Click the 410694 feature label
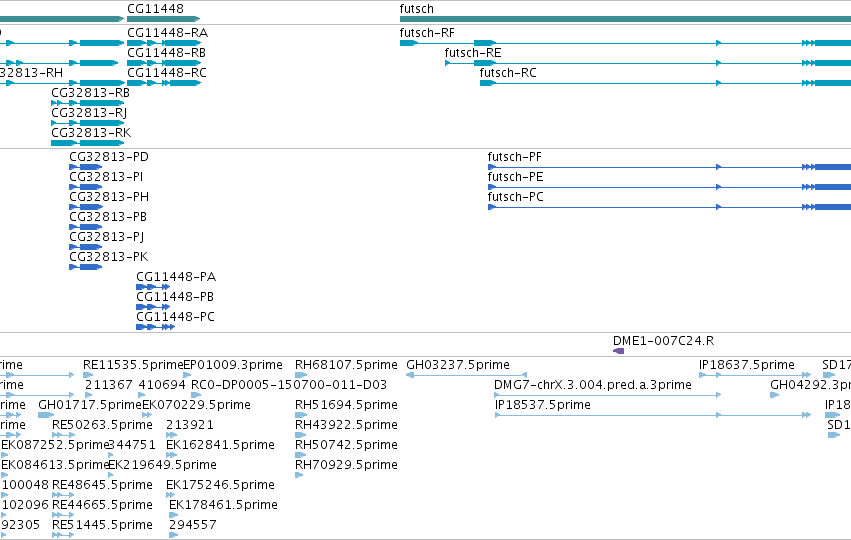Image resolution: width=851 pixels, height=540 pixels. [x=162, y=385]
